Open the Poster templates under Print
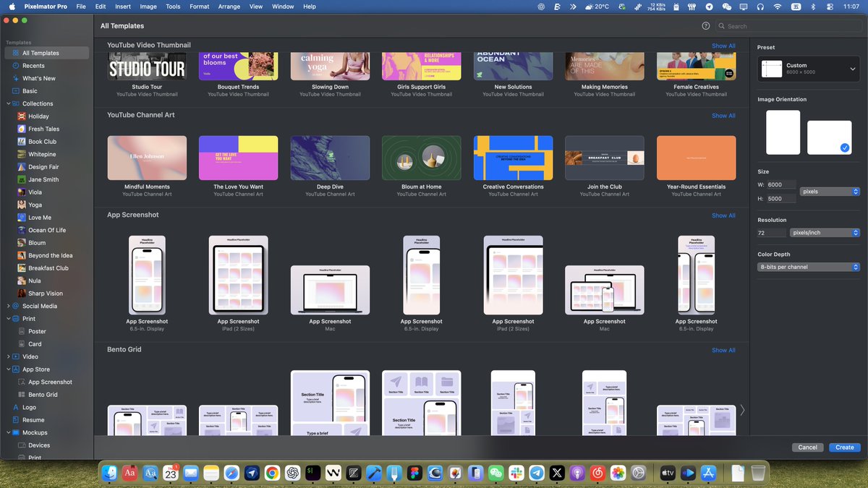868x488 pixels. (34, 330)
